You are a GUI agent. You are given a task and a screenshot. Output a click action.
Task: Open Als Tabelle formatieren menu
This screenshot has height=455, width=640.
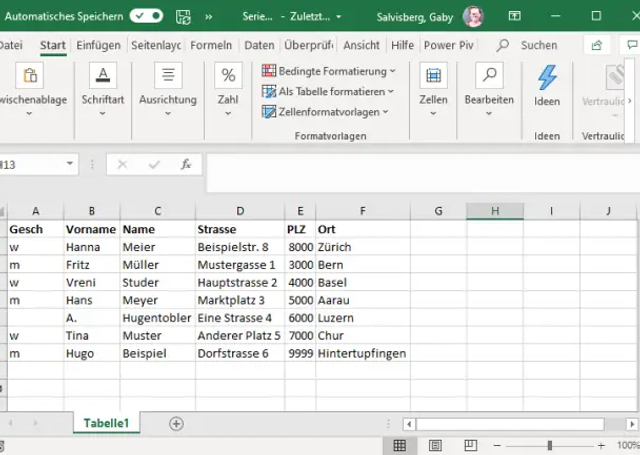coord(327,91)
